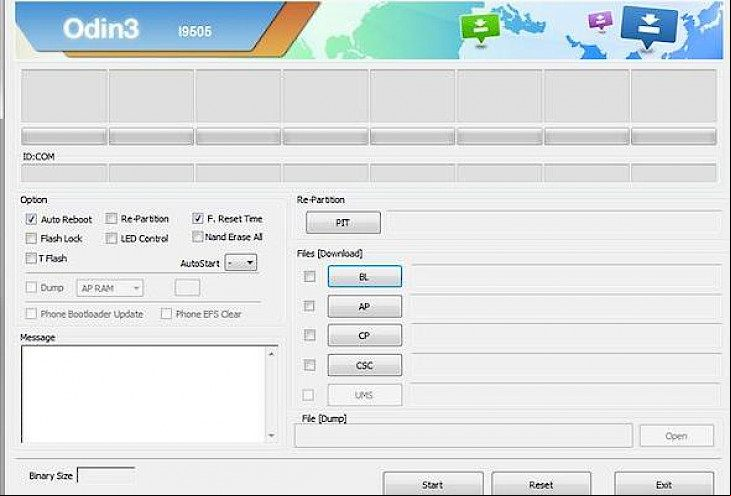Click the Message box scroll up arrow

[x=271, y=354]
